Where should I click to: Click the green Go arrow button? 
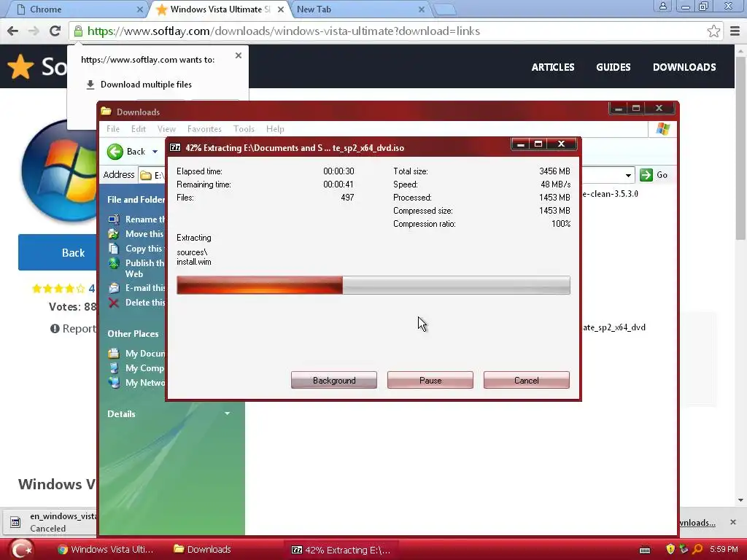[646, 175]
